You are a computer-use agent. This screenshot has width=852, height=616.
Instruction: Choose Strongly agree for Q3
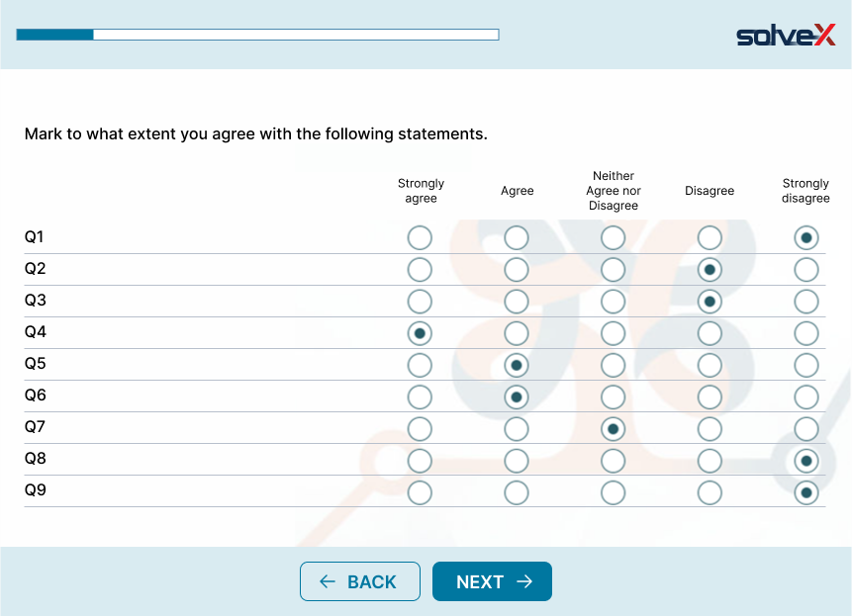point(420,301)
